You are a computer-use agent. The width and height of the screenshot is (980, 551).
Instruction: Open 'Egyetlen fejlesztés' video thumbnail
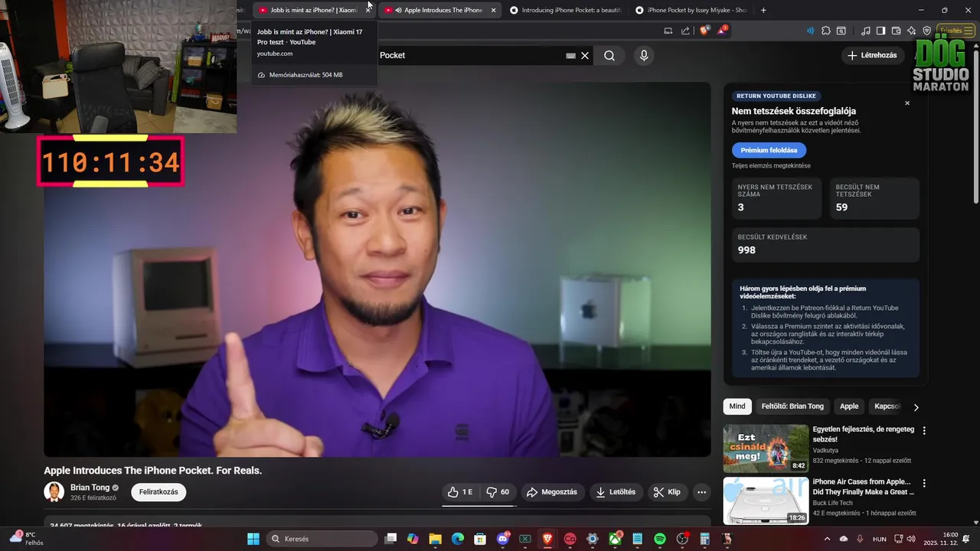tap(766, 448)
